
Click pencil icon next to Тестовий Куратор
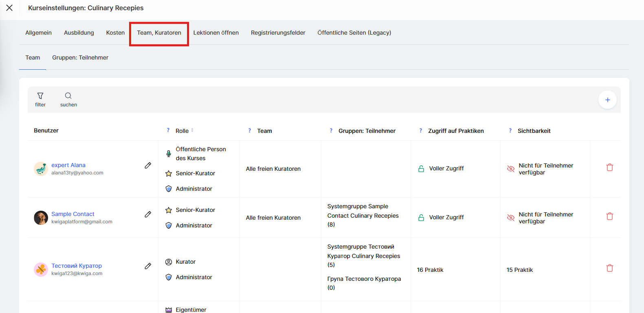click(148, 266)
